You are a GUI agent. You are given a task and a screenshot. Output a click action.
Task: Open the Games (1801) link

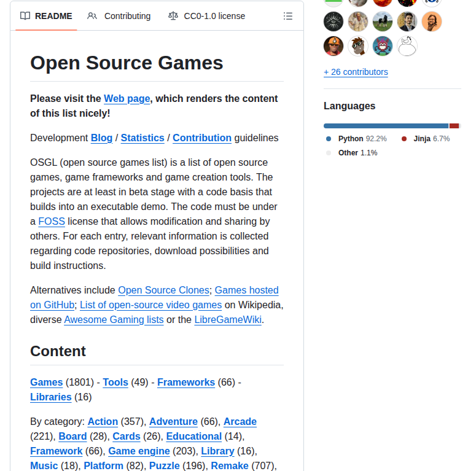pyautogui.click(x=47, y=382)
